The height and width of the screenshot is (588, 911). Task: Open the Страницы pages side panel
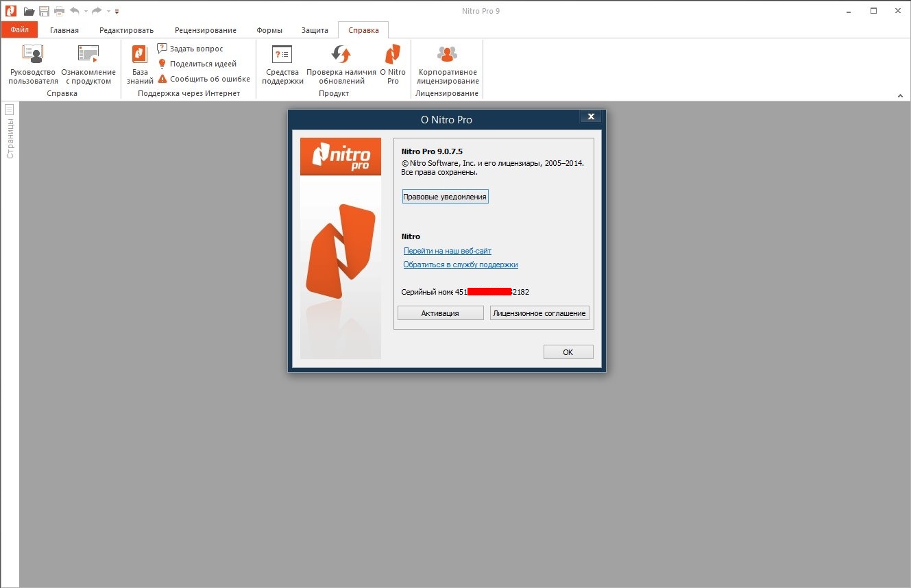(10, 131)
